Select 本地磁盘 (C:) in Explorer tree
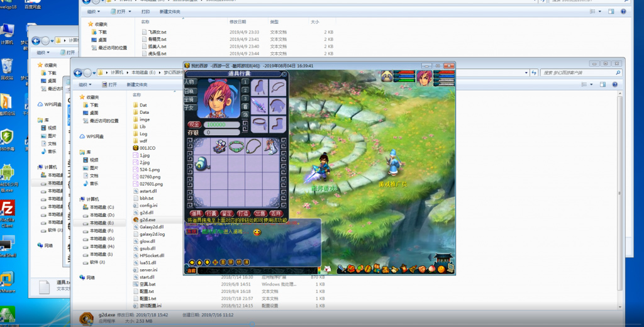 (x=102, y=207)
